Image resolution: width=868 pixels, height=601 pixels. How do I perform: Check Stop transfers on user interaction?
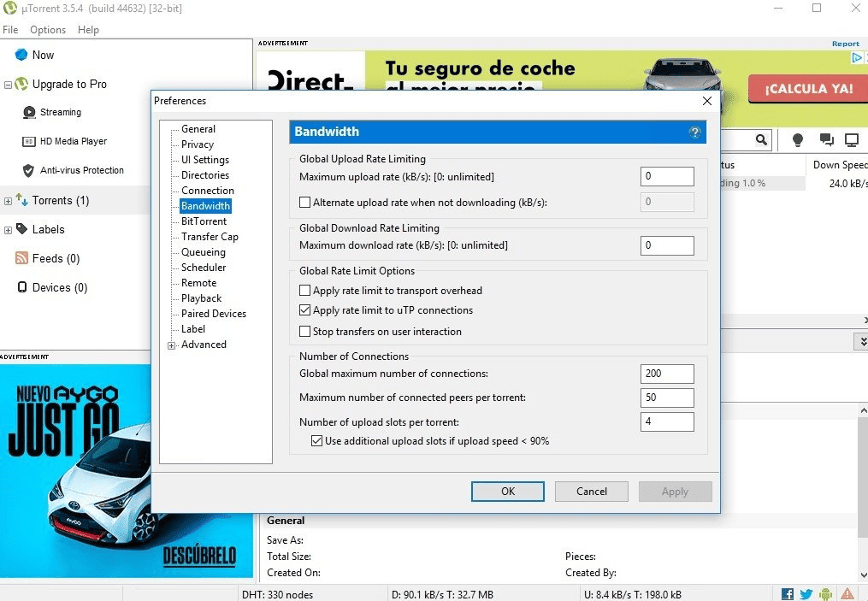(x=304, y=332)
